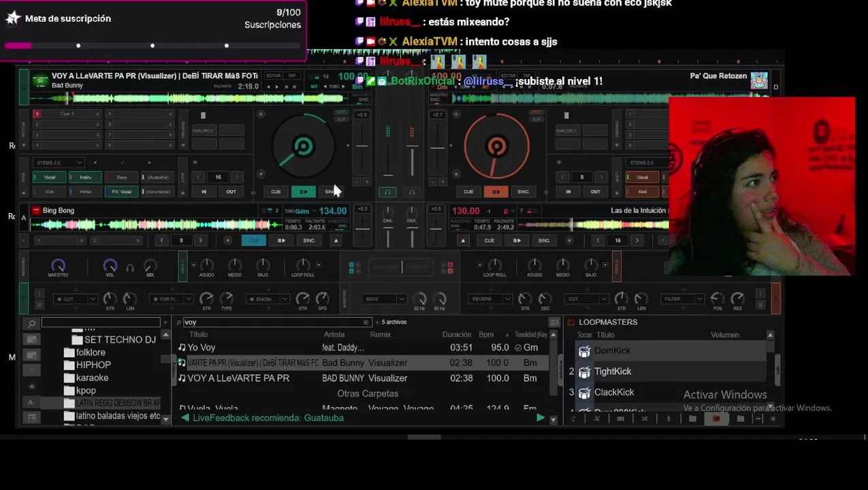The width and height of the screenshot is (868, 490).
Task: Click the crossfader in the mixer
Action: [402, 267]
